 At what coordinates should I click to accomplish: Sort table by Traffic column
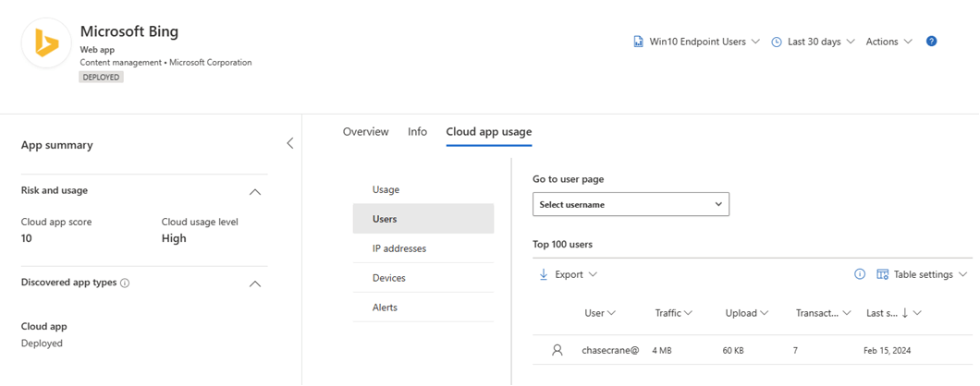pyautogui.click(x=673, y=313)
